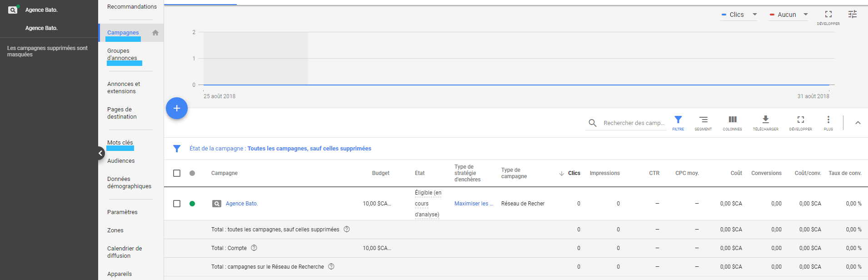Click the Maximiser les bid strategy link
Screen dimensions: 868x280
(x=474, y=204)
